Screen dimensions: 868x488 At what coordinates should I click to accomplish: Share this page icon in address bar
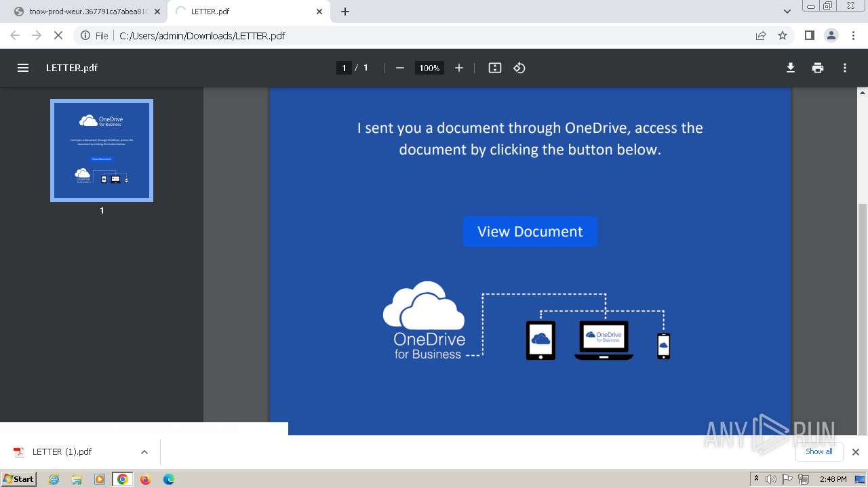761,35
